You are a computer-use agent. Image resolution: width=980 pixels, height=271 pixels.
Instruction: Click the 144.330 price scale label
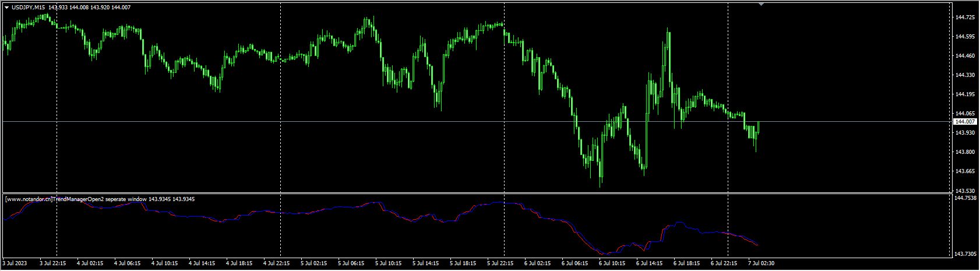click(965, 75)
